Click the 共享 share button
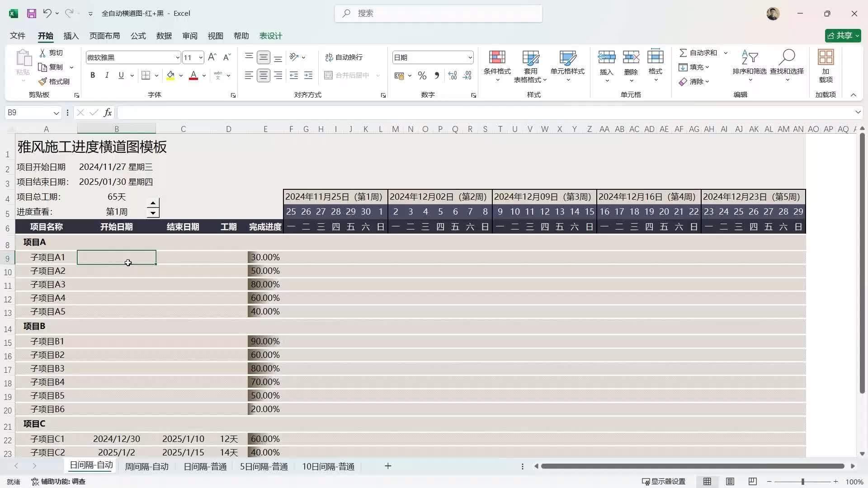The height and width of the screenshot is (488, 868). (x=843, y=35)
